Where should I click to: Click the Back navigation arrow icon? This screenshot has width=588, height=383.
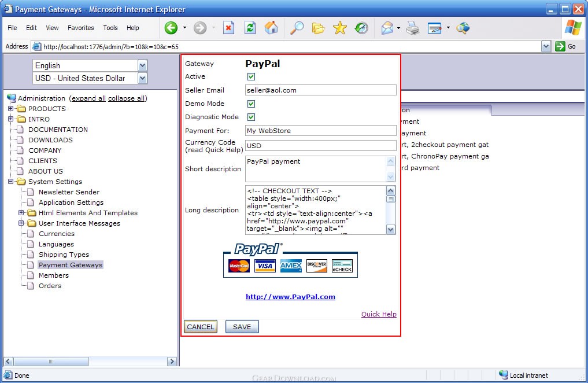click(x=171, y=28)
